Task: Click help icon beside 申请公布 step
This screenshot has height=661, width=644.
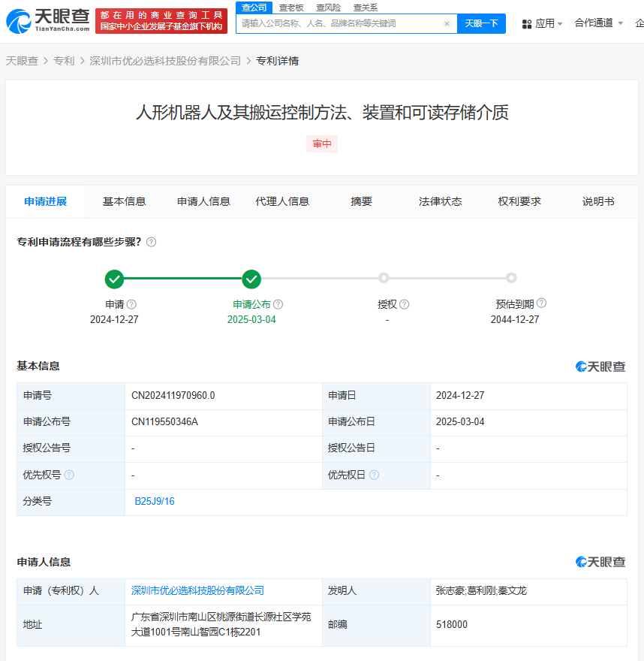Action: 278,304
